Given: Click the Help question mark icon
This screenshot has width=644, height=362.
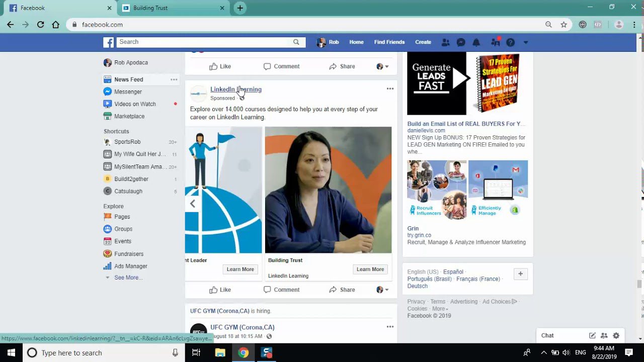Looking at the screenshot, I should [x=510, y=42].
